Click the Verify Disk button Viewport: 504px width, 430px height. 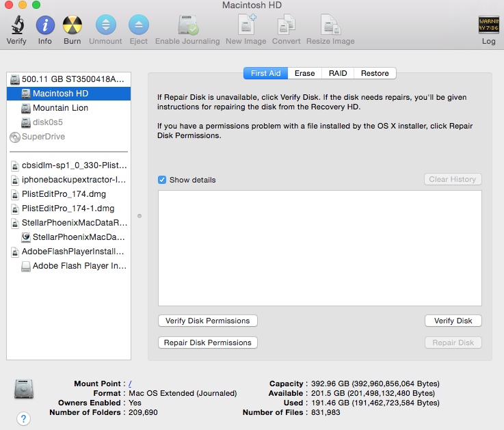pos(453,321)
